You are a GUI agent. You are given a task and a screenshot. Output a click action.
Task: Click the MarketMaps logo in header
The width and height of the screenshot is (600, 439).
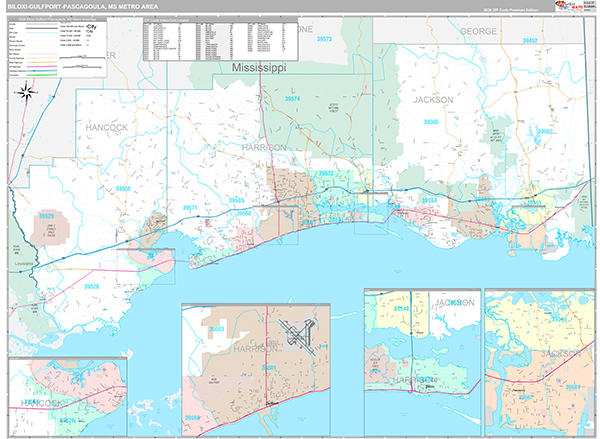click(568, 6)
